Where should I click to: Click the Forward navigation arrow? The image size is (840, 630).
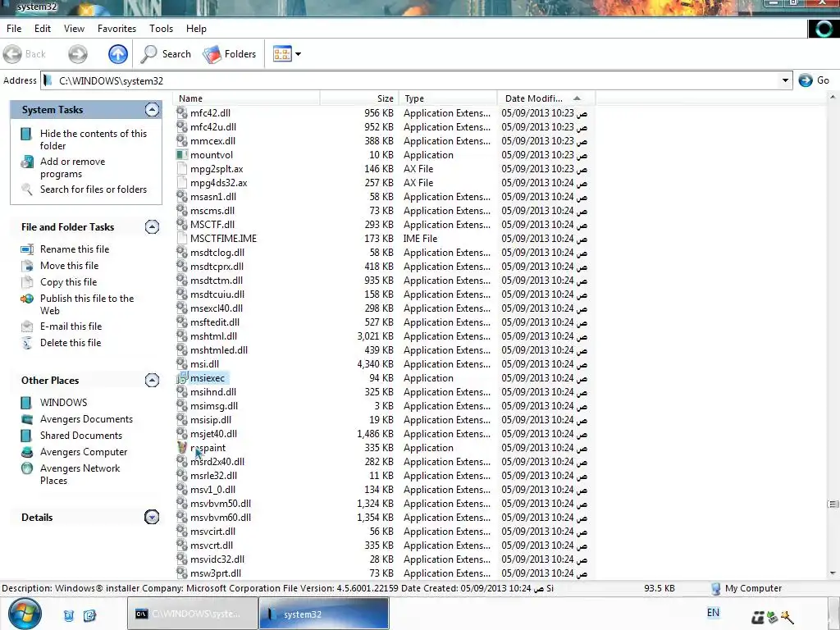[x=78, y=54]
